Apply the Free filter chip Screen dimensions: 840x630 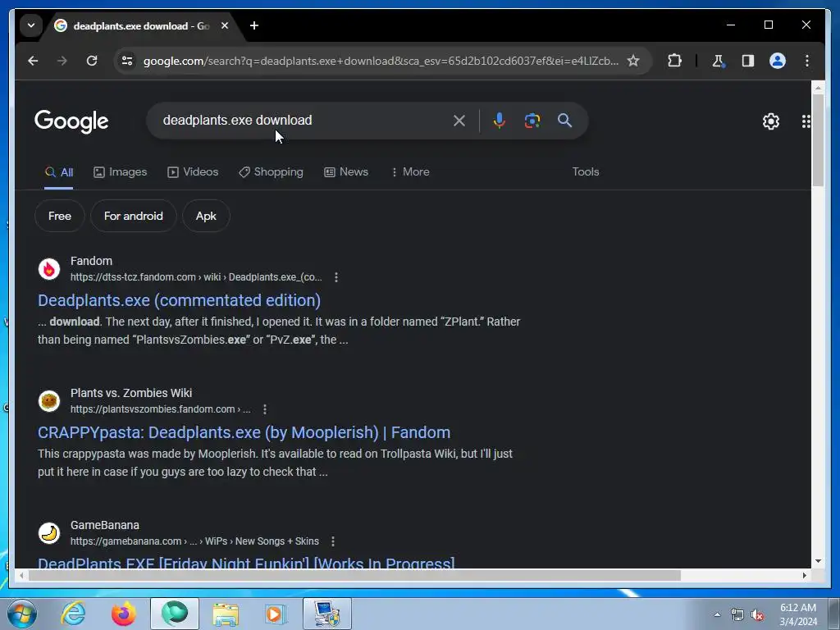(59, 216)
